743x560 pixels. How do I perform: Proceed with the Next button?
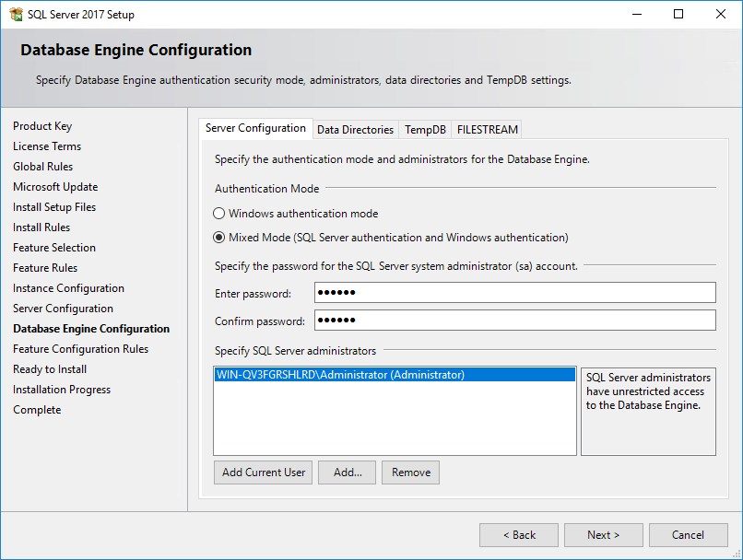(603, 535)
